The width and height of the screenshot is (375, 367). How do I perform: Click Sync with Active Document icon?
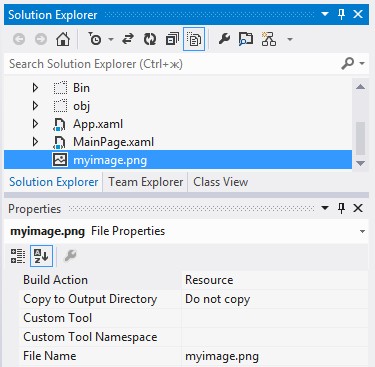pos(128,39)
